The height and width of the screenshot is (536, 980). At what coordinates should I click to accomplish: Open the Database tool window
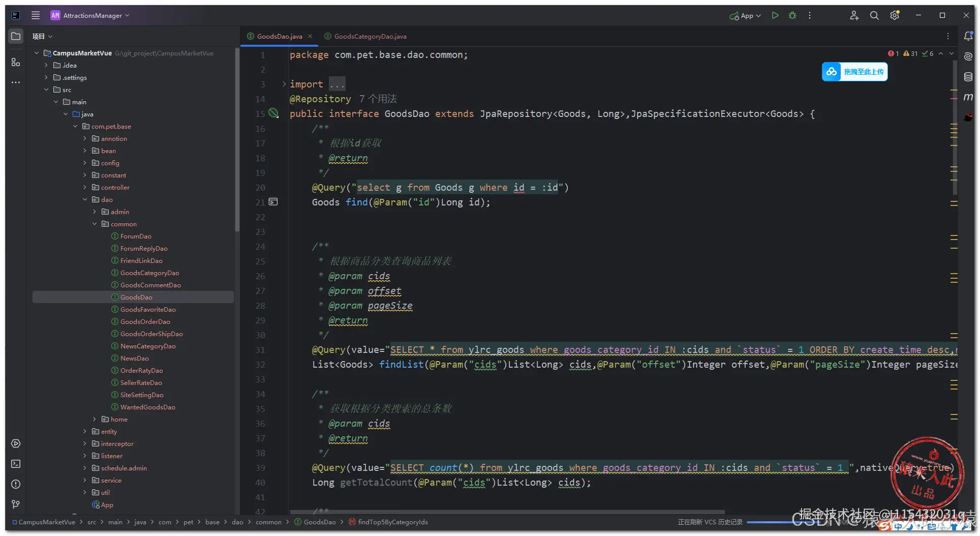coord(968,77)
